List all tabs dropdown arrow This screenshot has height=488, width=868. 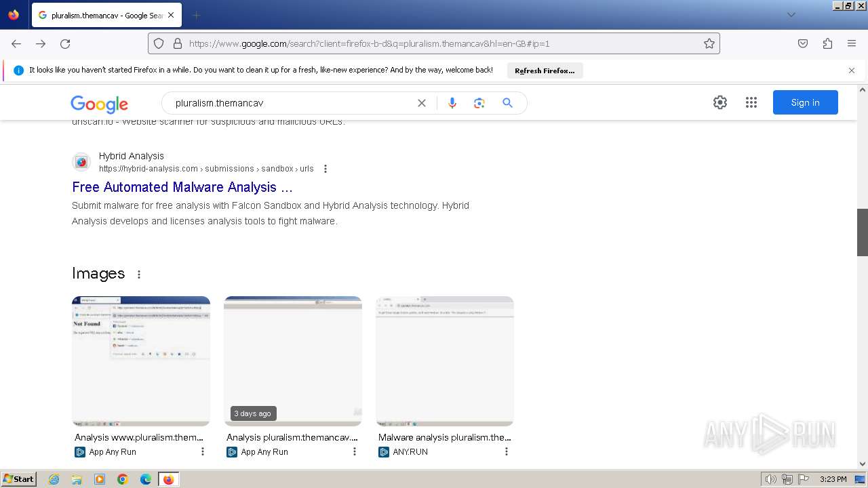click(791, 15)
